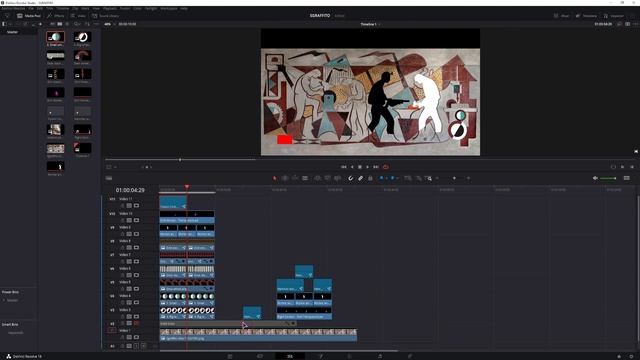Adjust the green monitor volume slider
This screenshot has width=640, height=360.
tap(608, 178)
